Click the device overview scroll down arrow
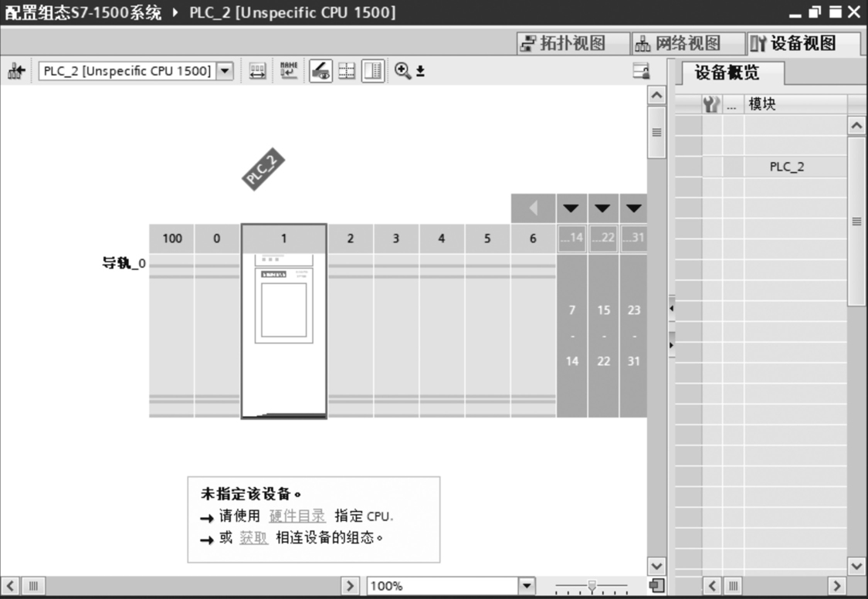The height and width of the screenshot is (599, 868). [x=856, y=566]
